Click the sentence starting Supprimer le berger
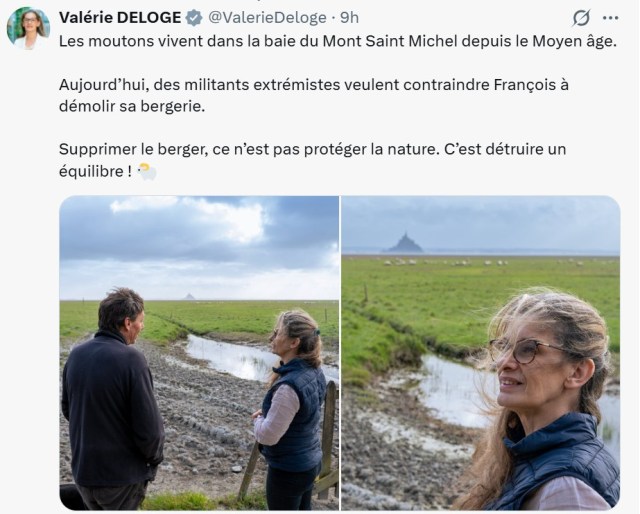Screen dimensions: 640x514 pyautogui.click(x=313, y=160)
